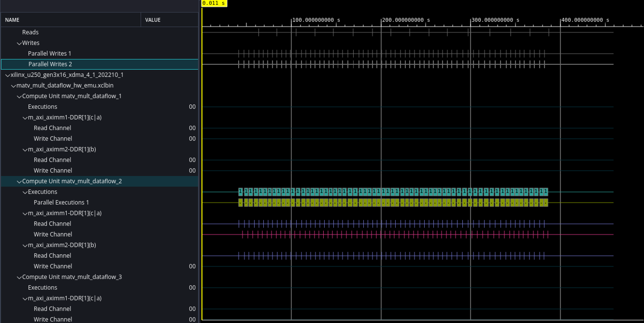644x323 pixels.
Task: Click the 400.000000000 s ruler label
Action: tap(585, 20)
